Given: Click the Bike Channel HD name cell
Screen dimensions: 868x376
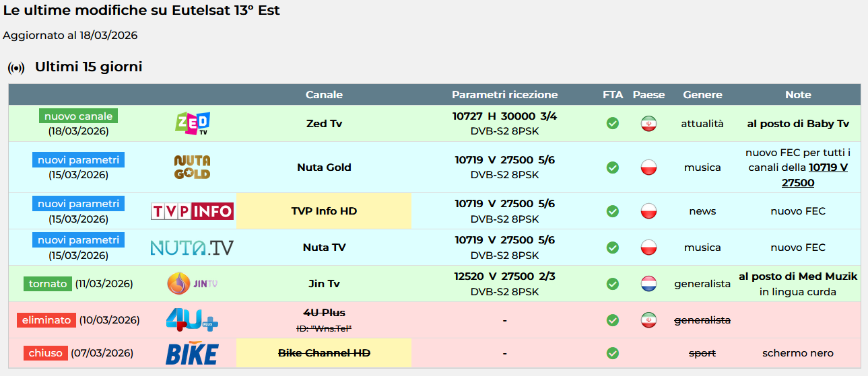Looking at the screenshot, I should pos(324,353).
